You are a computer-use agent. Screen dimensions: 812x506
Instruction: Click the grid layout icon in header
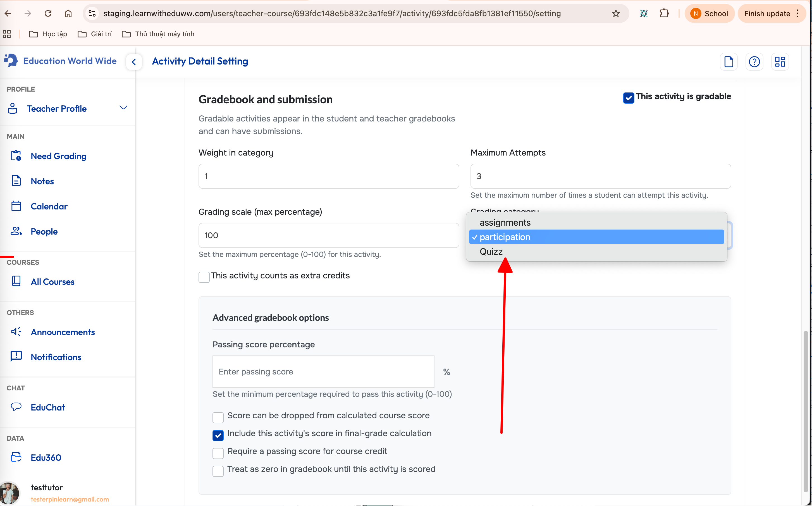tap(780, 62)
